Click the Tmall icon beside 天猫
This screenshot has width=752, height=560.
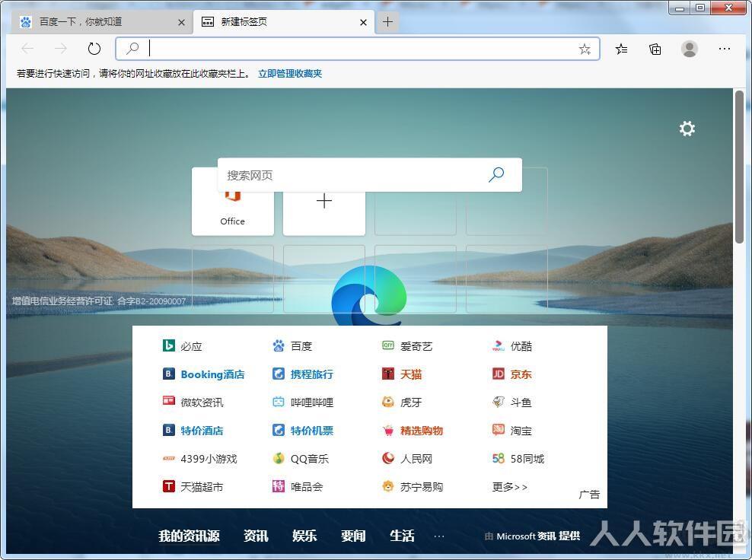tap(388, 374)
